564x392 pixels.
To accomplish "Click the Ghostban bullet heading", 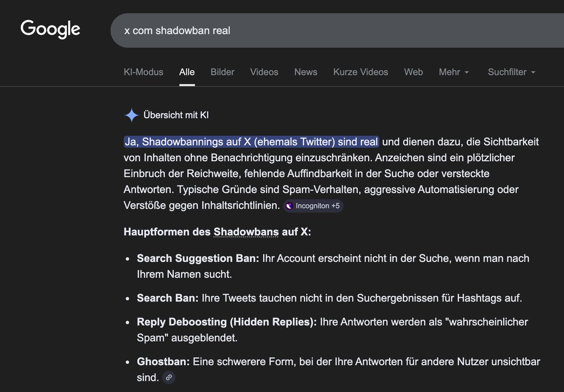I will coord(163,362).
